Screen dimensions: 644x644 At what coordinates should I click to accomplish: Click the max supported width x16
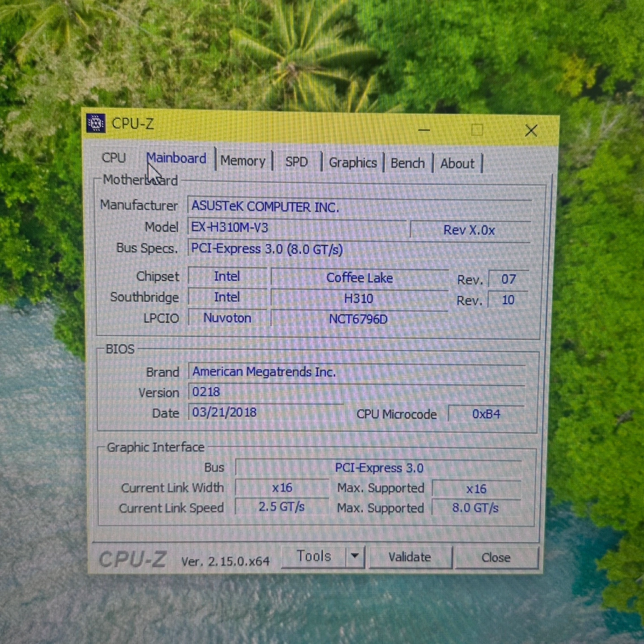click(476, 489)
